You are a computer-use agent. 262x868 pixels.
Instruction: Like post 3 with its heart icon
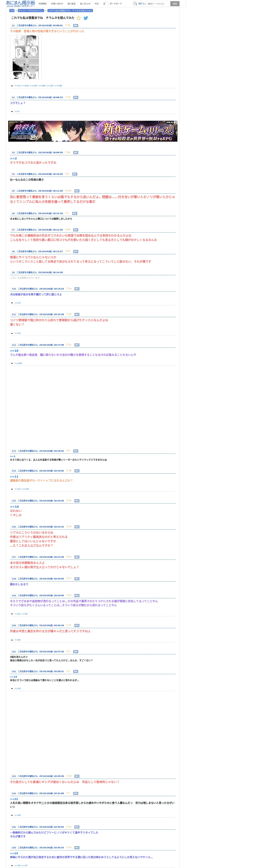point(66,152)
